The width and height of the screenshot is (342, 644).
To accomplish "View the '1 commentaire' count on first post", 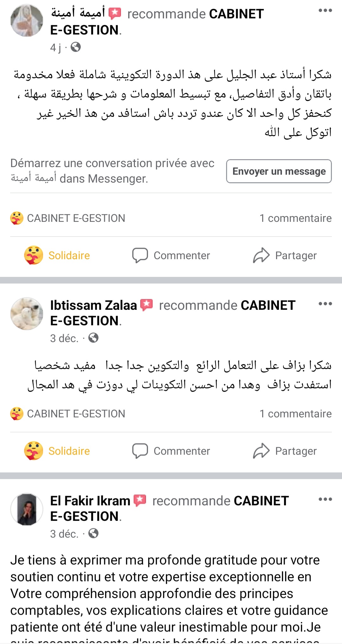I will click(295, 218).
